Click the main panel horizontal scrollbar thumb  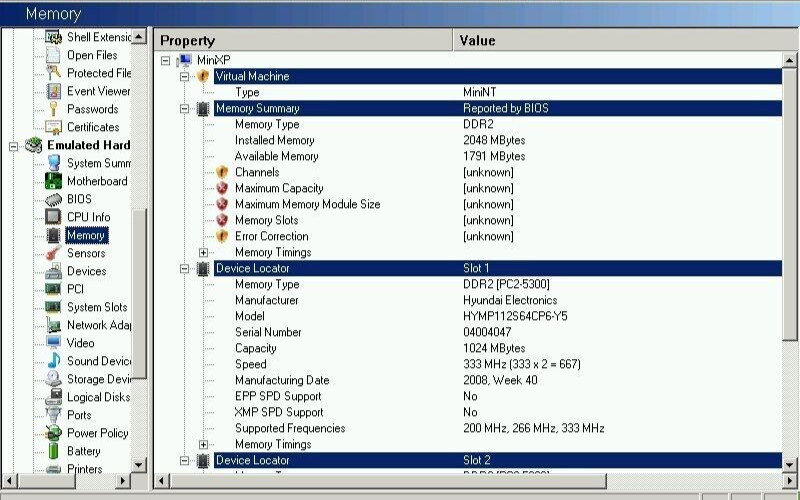pyautogui.click(x=388, y=481)
